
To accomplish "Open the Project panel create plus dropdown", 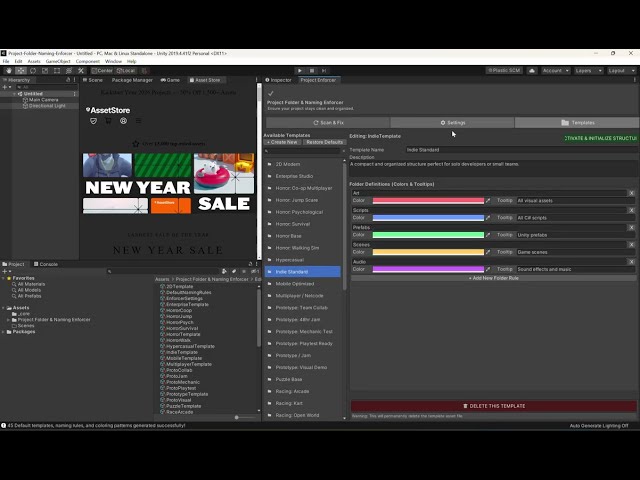I will tap(6, 271).
